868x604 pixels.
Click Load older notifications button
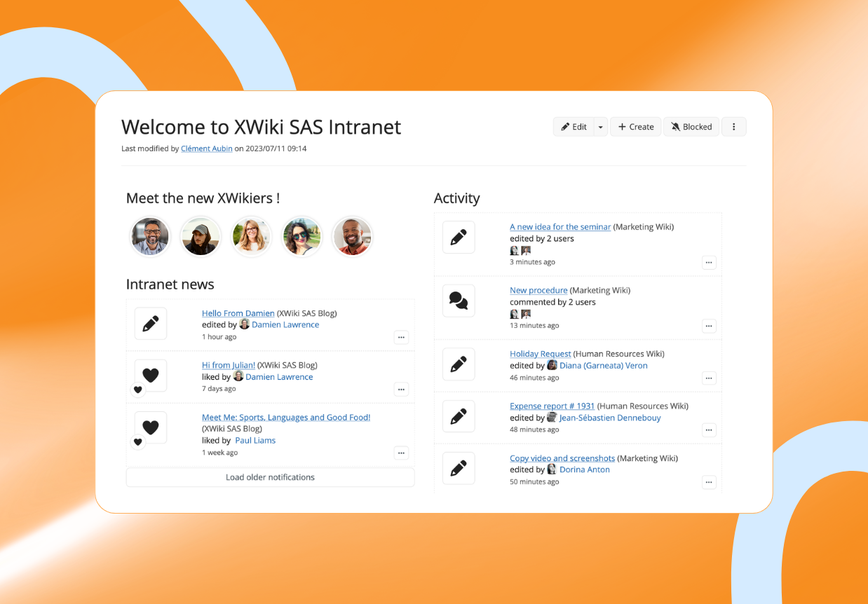(270, 477)
